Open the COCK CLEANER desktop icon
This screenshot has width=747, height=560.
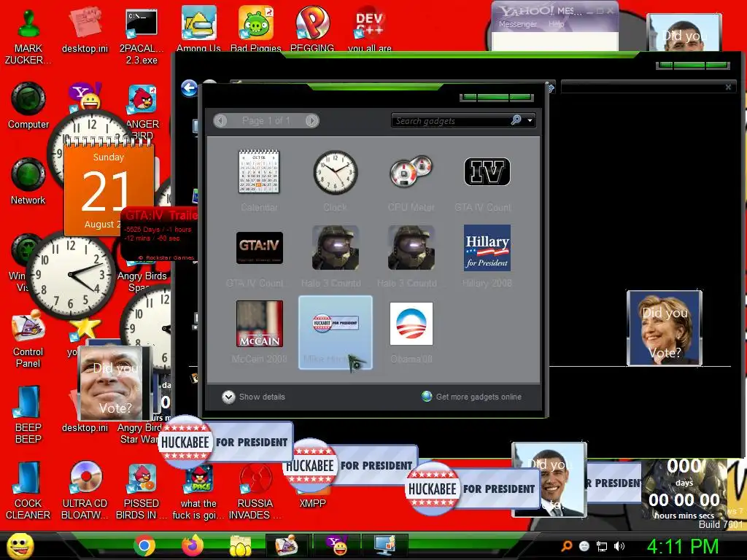(x=28, y=491)
